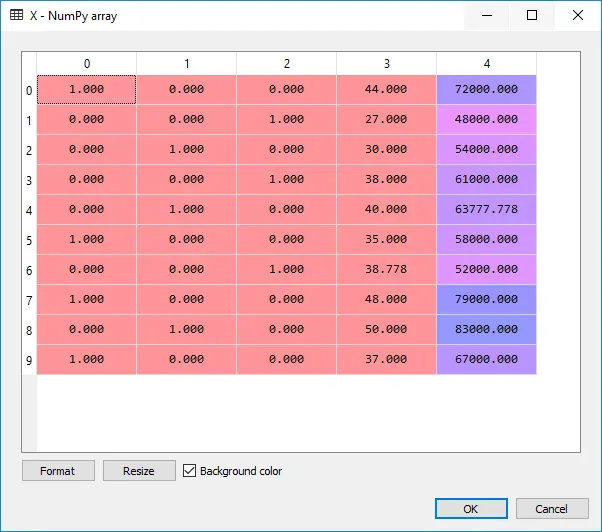Select row header 1
This screenshot has width=602, height=532.
pos(29,120)
